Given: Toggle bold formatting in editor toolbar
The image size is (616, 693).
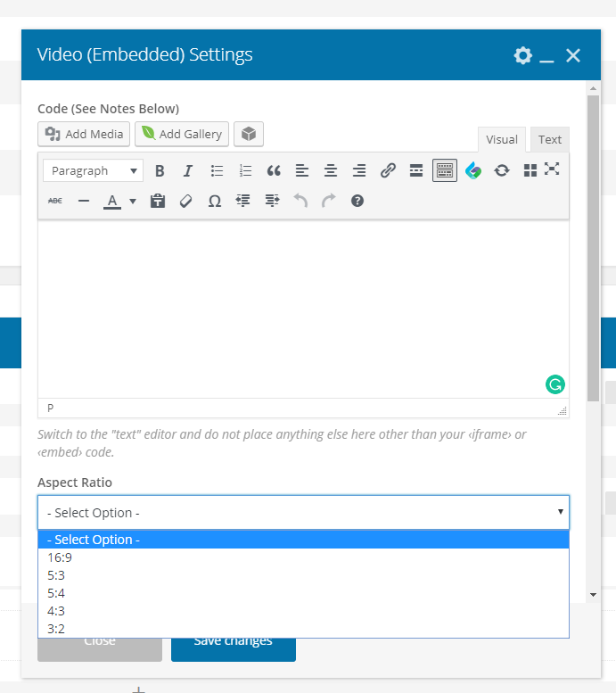Looking at the screenshot, I should pos(160,170).
